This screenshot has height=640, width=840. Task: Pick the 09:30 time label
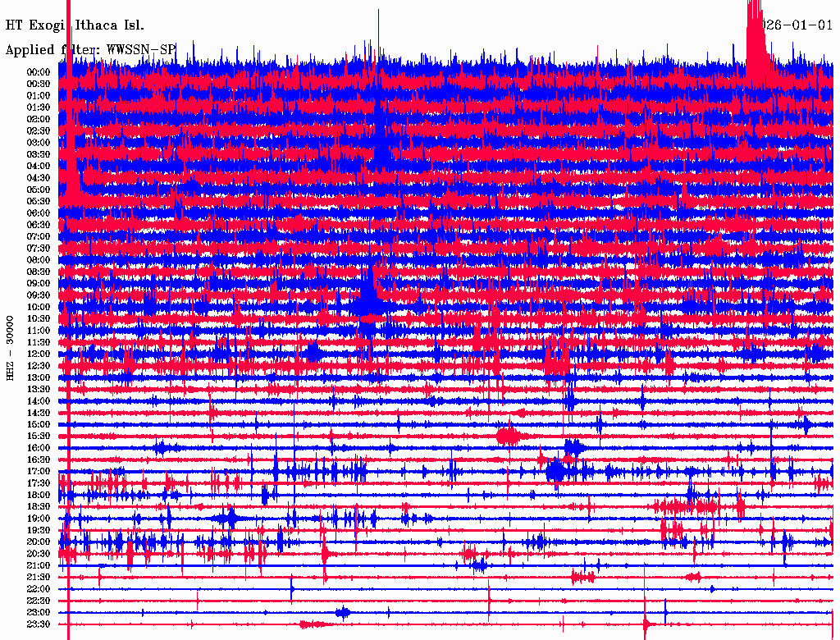click(x=39, y=295)
